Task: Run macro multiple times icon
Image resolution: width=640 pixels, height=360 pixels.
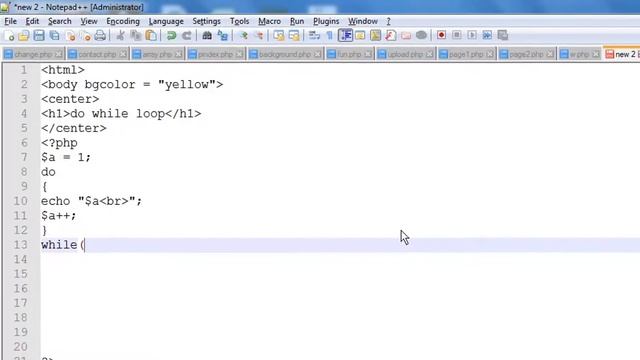Action: 487,36
